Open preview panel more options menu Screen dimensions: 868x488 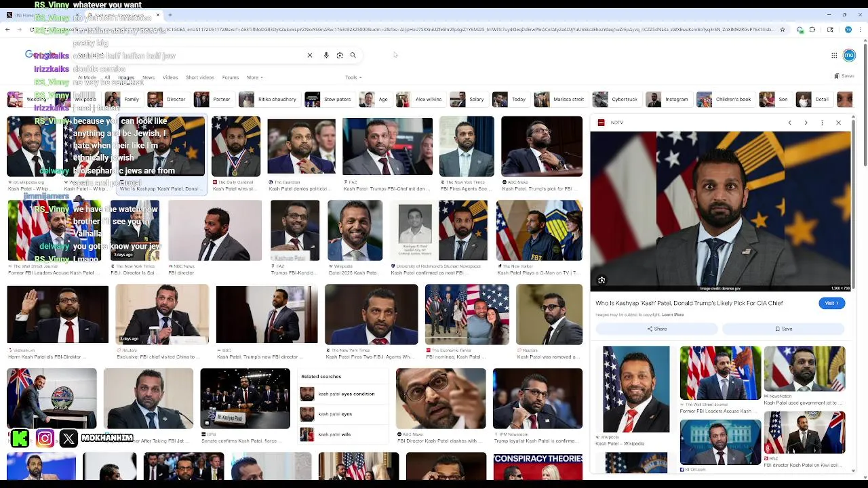pos(822,123)
